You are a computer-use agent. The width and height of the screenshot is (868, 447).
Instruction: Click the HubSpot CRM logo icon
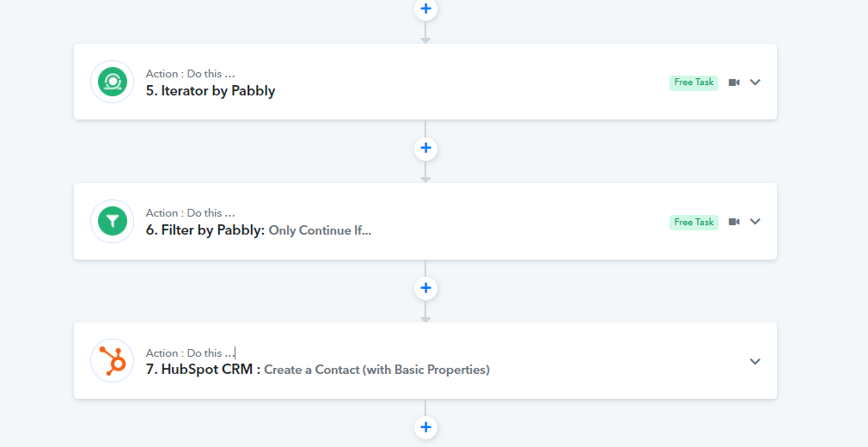113,360
